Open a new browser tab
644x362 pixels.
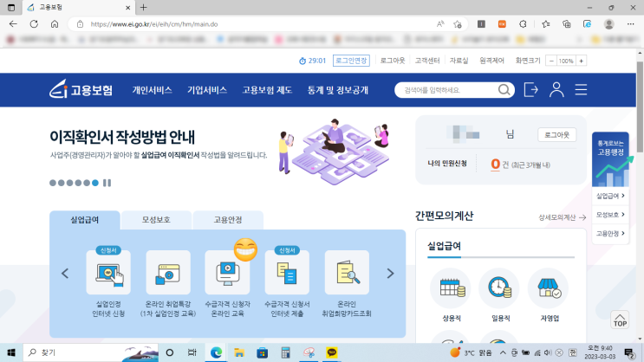(x=143, y=8)
